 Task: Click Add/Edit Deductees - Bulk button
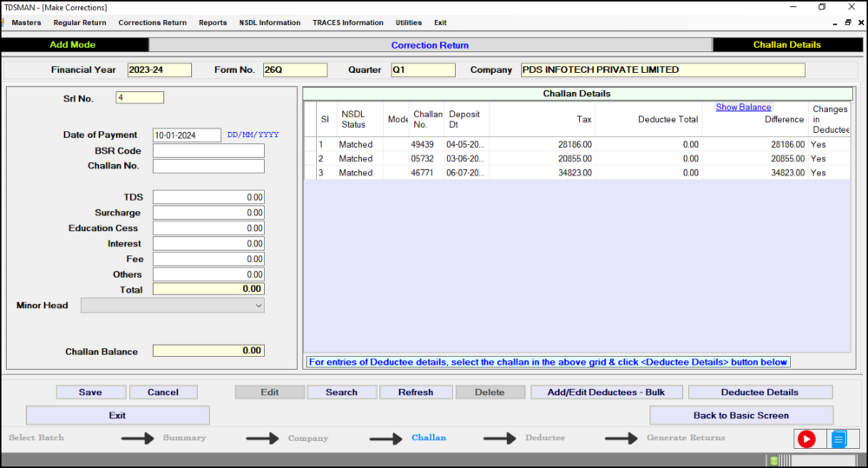[x=606, y=392]
